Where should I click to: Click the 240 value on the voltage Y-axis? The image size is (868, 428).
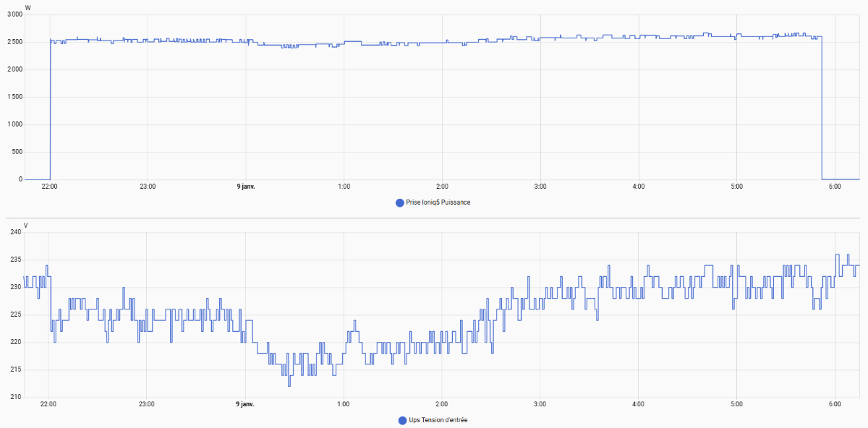pyautogui.click(x=14, y=232)
